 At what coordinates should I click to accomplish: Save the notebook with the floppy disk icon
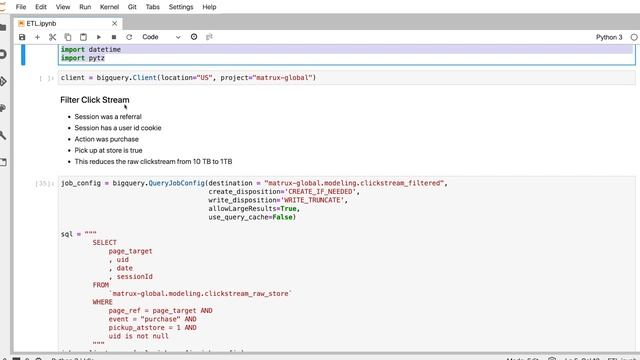coord(22,37)
